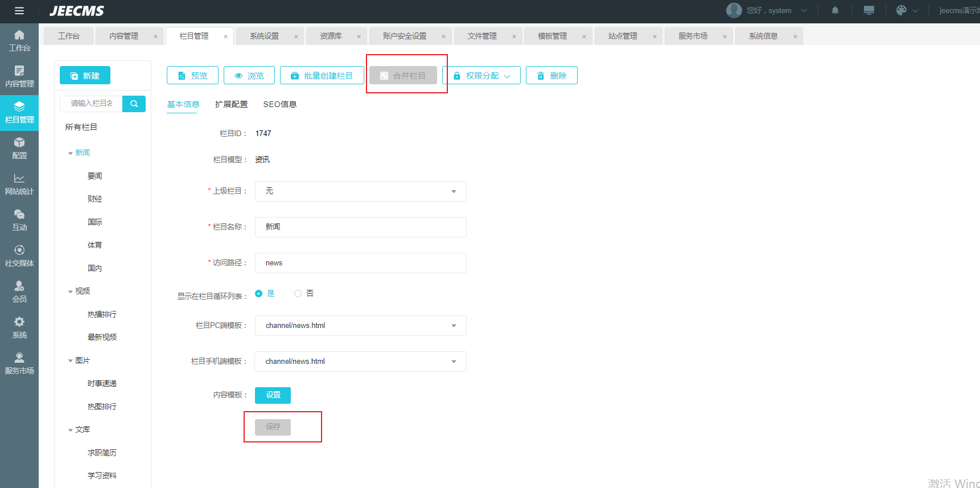Screen dimensions: 980x488
Task: Toggle the hamburger menu icon
Action: [19, 11]
